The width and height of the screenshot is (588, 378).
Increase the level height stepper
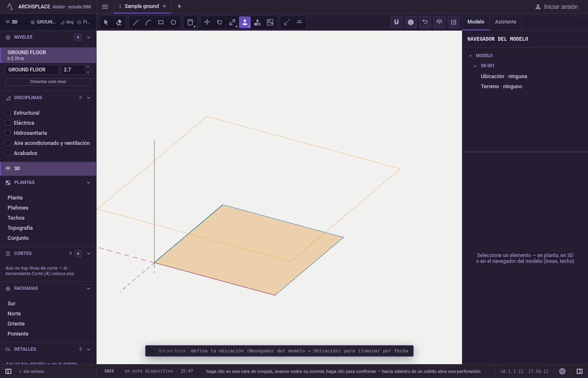point(88,67)
